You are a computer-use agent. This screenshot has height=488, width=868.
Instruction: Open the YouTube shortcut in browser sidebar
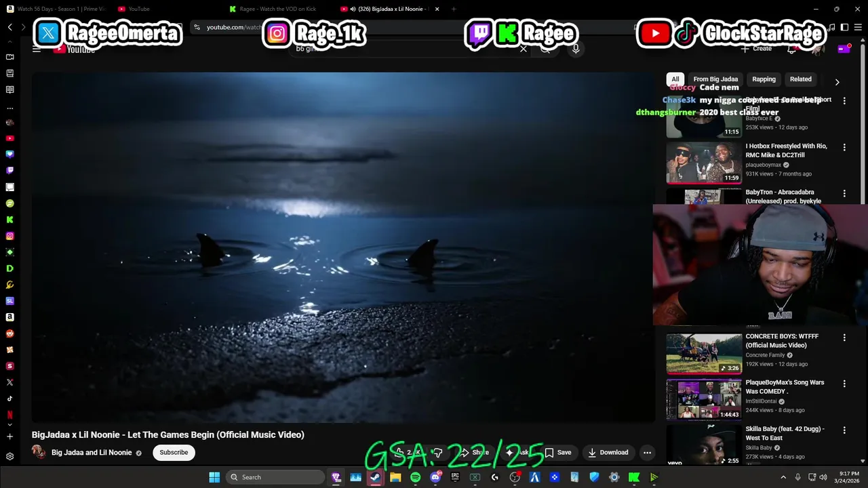(x=9, y=138)
